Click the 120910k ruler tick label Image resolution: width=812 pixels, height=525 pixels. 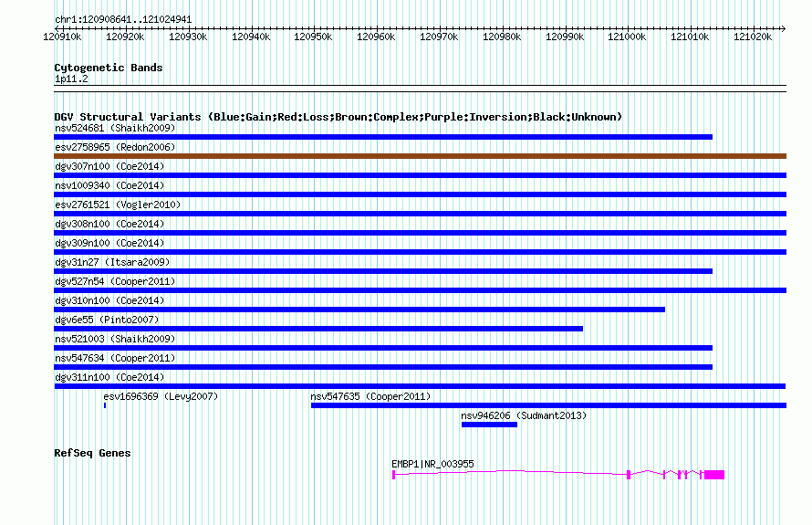click(62, 37)
